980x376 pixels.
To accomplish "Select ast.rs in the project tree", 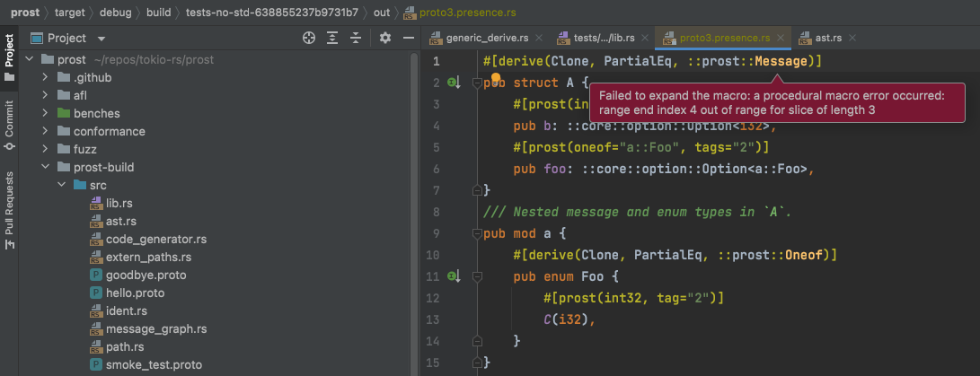I will tap(121, 221).
